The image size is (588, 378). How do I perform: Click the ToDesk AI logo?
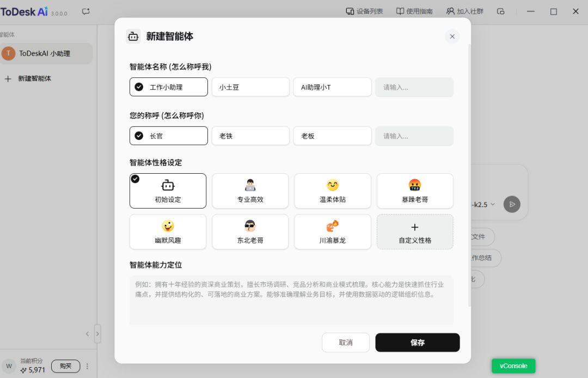pos(24,11)
